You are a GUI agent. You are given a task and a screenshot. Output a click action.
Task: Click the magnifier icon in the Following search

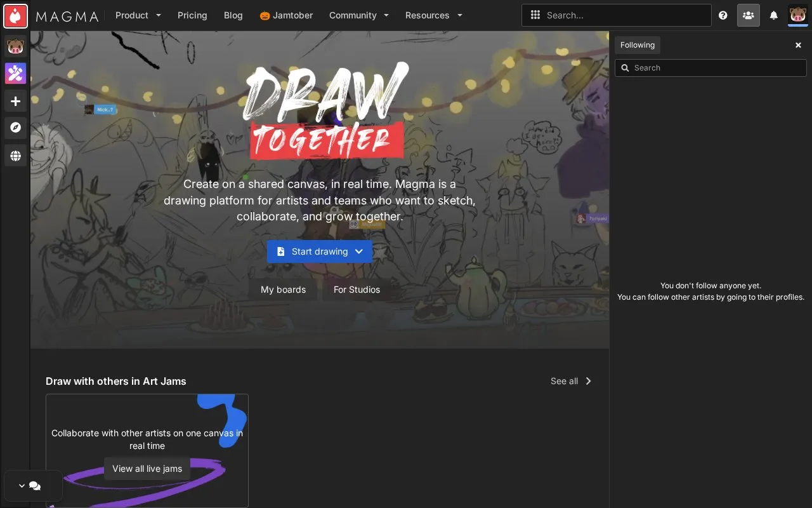coord(625,68)
